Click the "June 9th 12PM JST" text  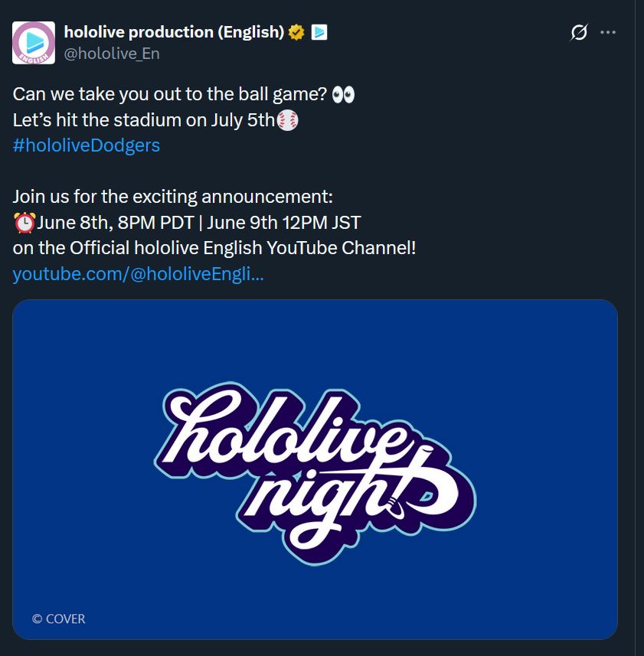click(283, 223)
